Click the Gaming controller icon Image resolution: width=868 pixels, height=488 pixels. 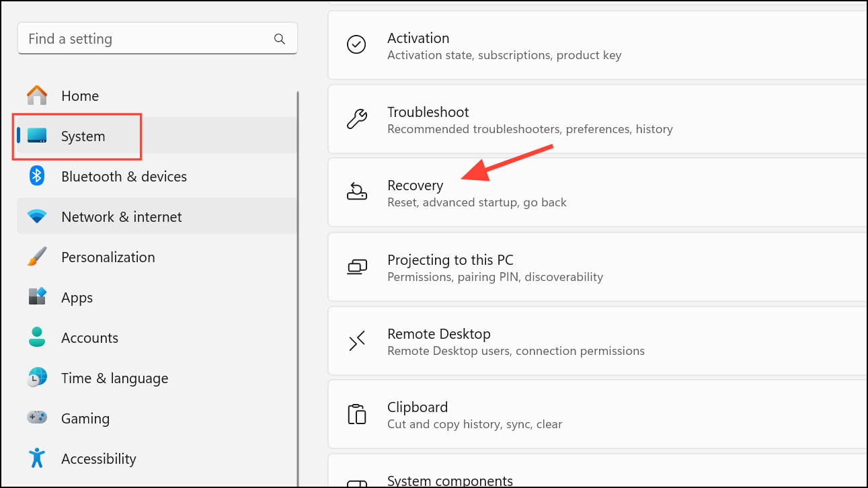[36, 418]
